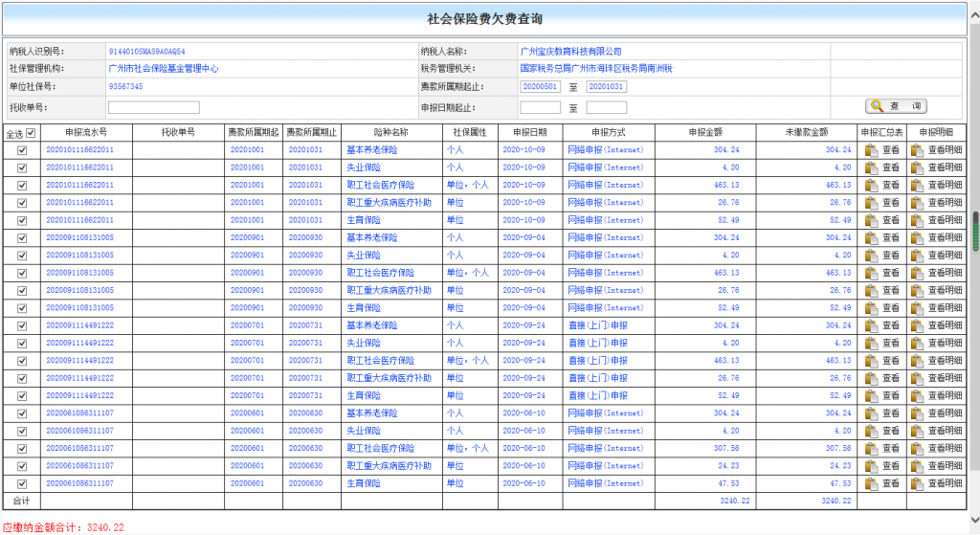This screenshot has height=535, width=980.
Task: Uncheck the checkbox of the last table row
Action: 22,483
